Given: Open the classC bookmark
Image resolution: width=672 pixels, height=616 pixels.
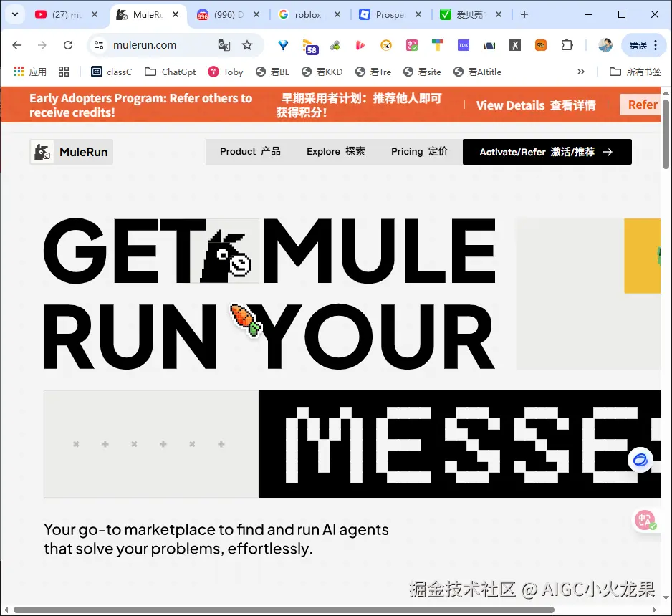Looking at the screenshot, I should click(x=112, y=72).
